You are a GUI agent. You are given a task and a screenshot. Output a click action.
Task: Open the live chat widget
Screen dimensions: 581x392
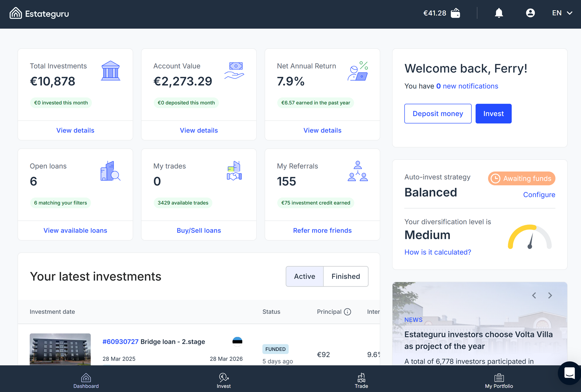(x=569, y=373)
